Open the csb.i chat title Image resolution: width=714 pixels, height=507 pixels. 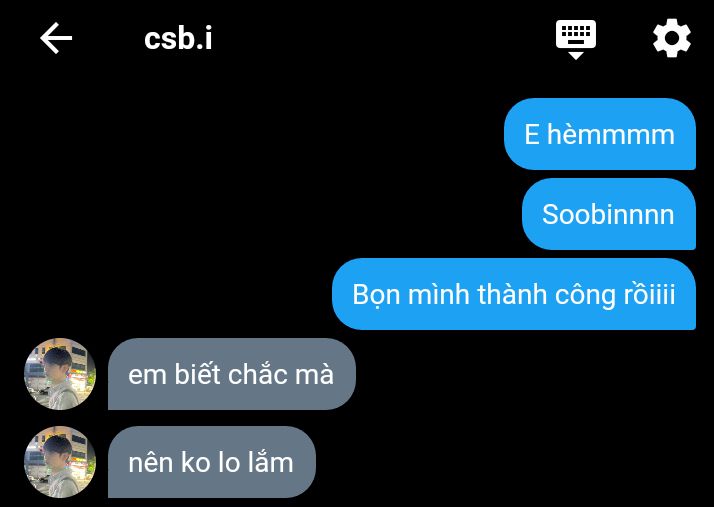coord(178,39)
